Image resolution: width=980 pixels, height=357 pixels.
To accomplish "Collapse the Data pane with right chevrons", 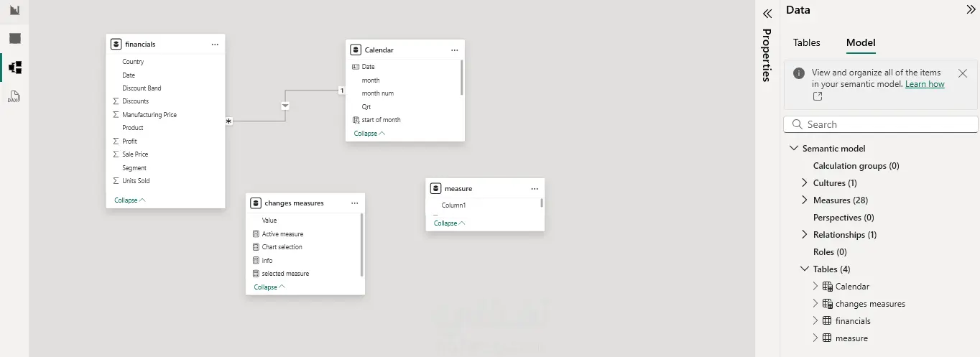I will pyautogui.click(x=971, y=10).
